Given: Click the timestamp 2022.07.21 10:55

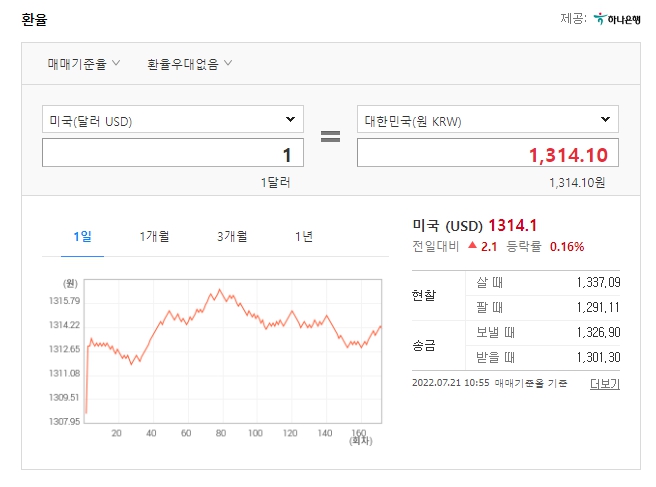Looking at the screenshot, I should (451, 383).
